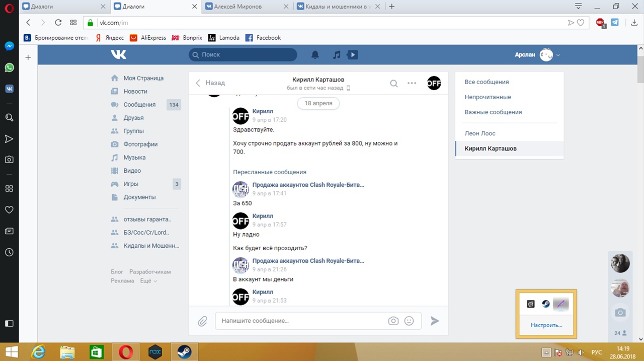Open the conversation three-dots actions menu
The height and width of the screenshot is (361, 644).
pyautogui.click(x=412, y=83)
